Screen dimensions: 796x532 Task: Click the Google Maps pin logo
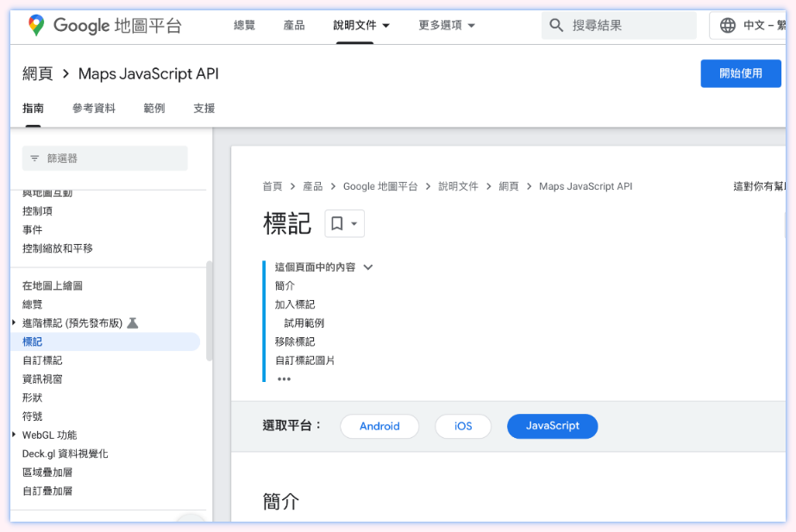click(x=36, y=25)
